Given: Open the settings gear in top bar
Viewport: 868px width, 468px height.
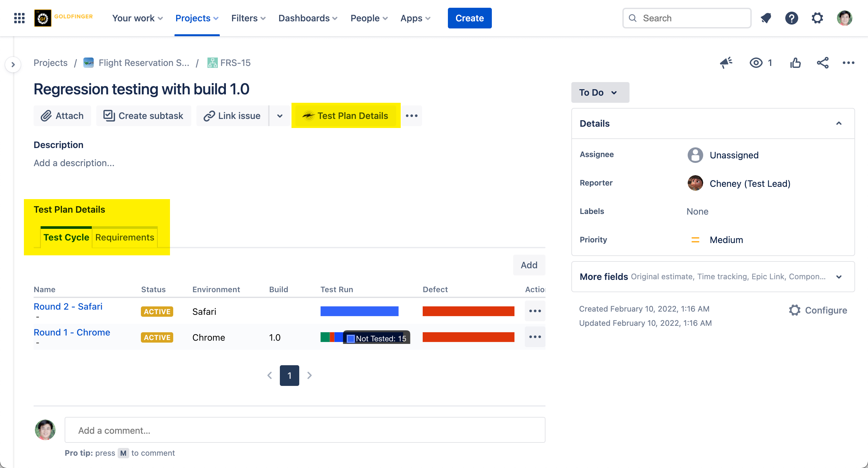Looking at the screenshot, I should coord(817,18).
